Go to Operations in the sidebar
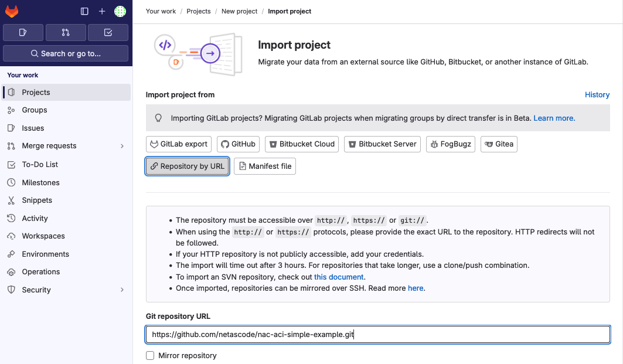The height and width of the screenshot is (364, 623). (x=66, y=272)
